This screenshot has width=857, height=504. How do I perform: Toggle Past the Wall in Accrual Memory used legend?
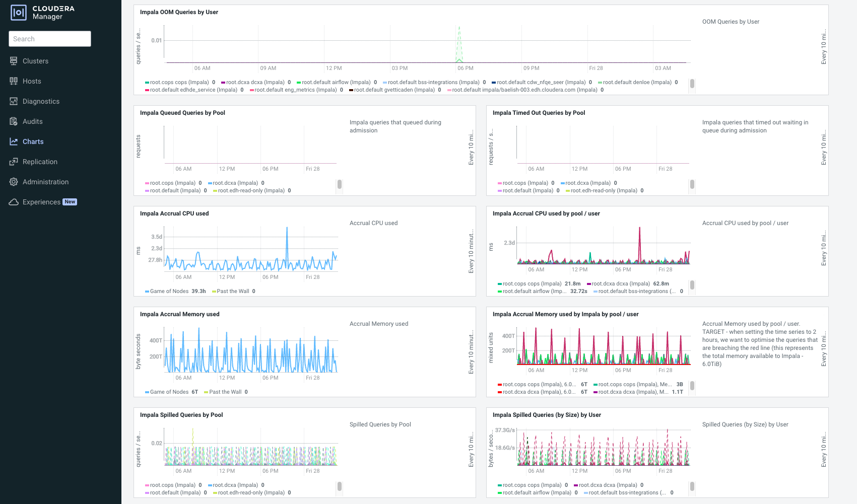pyautogui.click(x=225, y=392)
